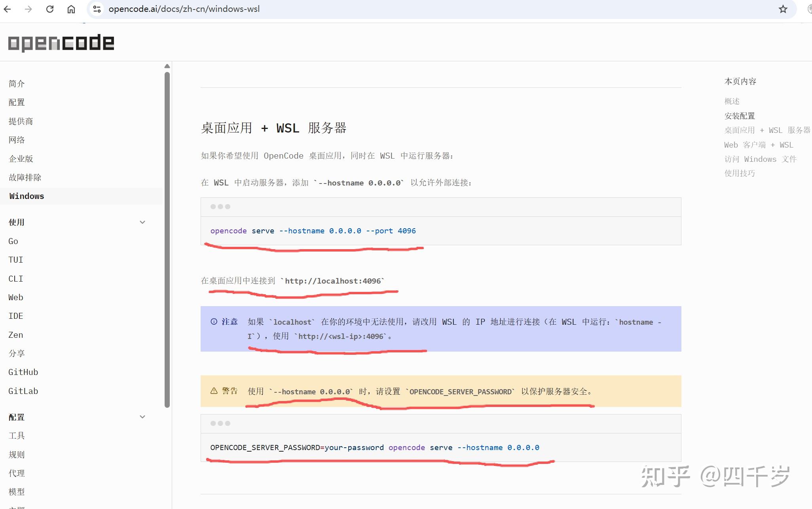Click the sidebar scrollbar thumb

point(167,239)
